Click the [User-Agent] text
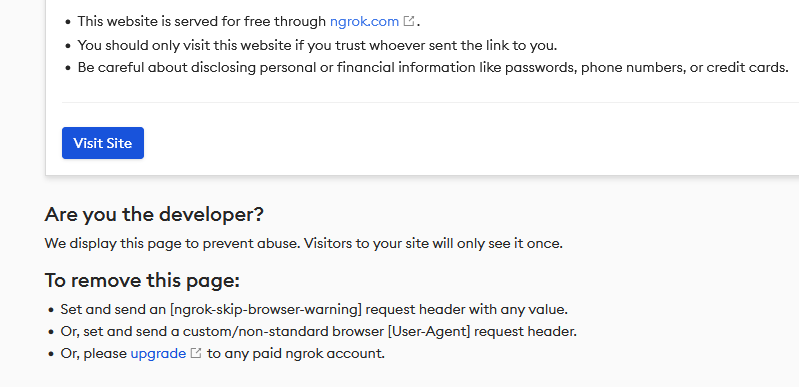This screenshot has width=799, height=387. pos(429,331)
